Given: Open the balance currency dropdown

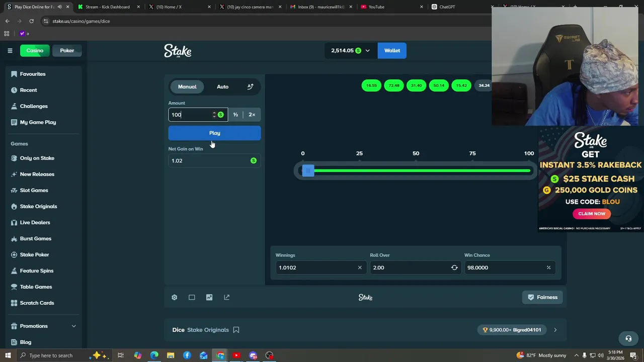Looking at the screenshot, I should click(351, 50).
